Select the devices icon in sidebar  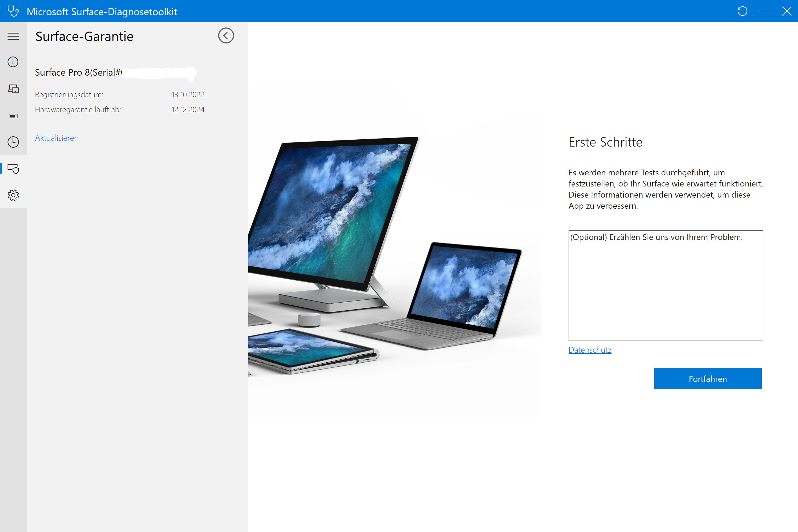pyautogui.click(x=13, y=89)
